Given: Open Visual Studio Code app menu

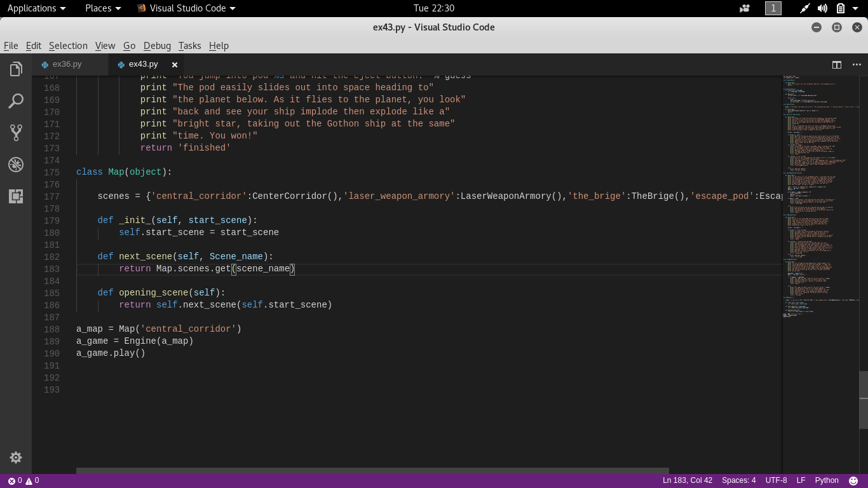Looking at the screenshot, I should point(186,8).
